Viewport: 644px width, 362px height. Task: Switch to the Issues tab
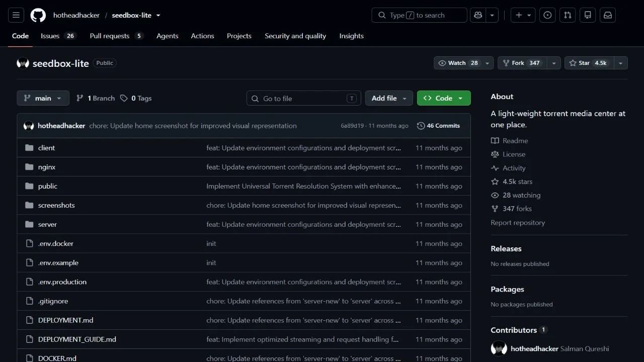pyautogui.click(x=58, y=36)
